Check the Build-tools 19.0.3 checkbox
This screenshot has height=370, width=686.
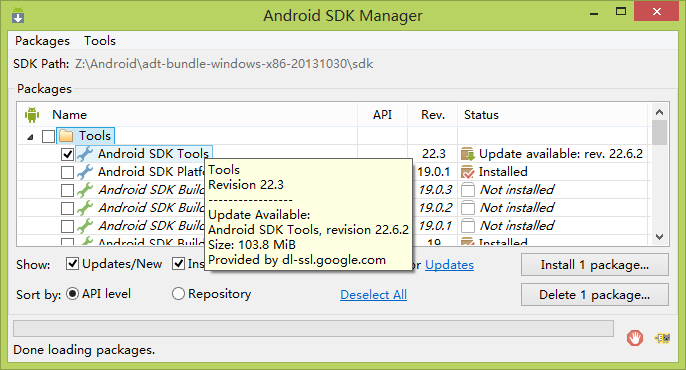tap(67, 190)
